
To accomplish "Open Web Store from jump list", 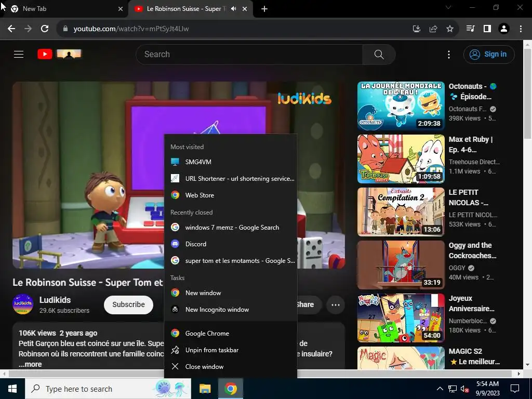I will (231, 195).
